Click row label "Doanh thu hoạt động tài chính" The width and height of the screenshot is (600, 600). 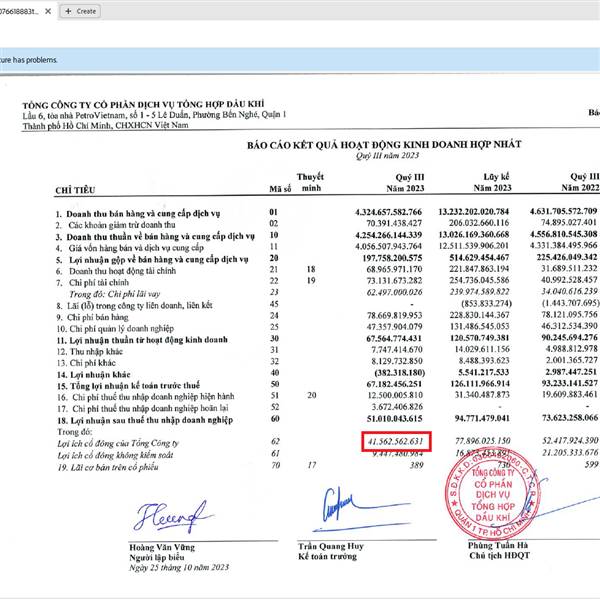click(122, 271)
